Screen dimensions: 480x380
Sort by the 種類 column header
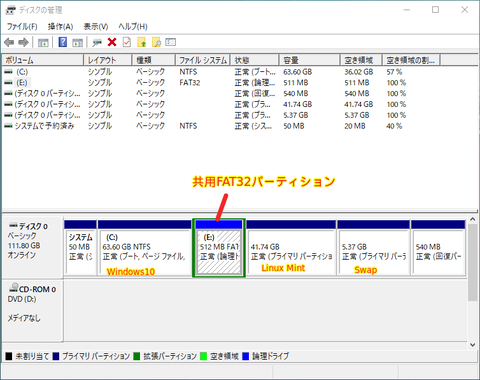[x=154, y=60]
